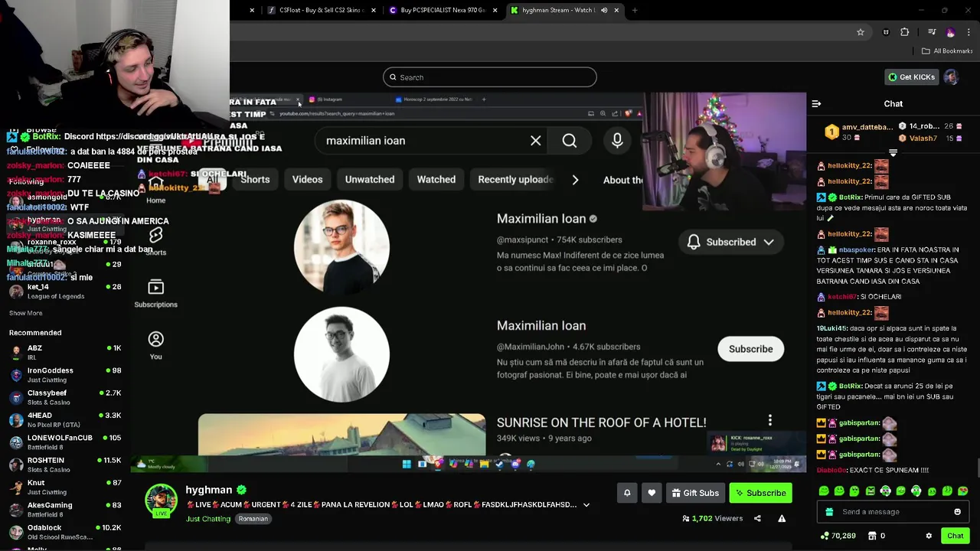Open hyghman channel avatar

(x=161, y=500)
